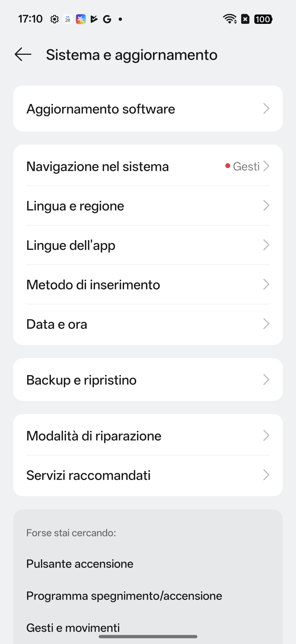Tap the Google G notification icon
Screen dimensions: 296x644
(x=107, y=19)
